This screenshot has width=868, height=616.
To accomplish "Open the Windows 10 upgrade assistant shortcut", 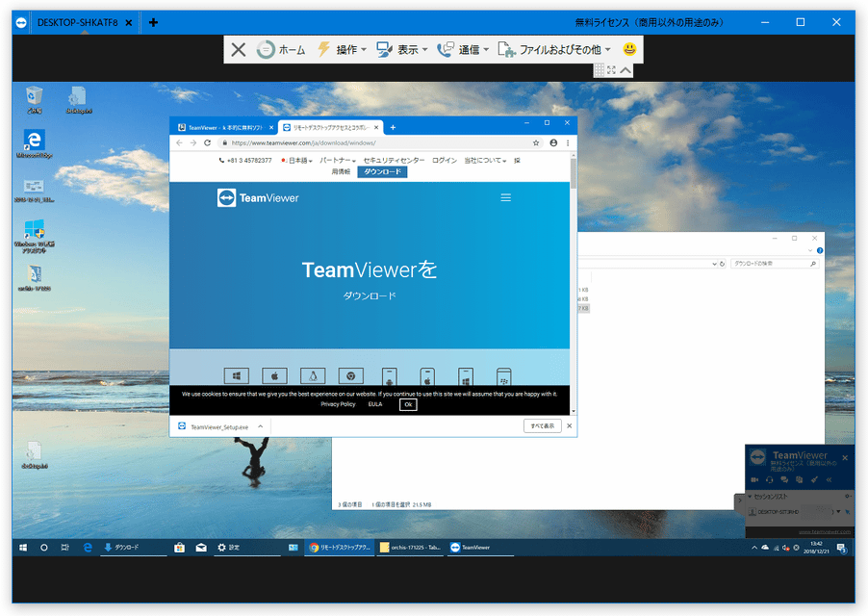I will (x=35, y=236).
